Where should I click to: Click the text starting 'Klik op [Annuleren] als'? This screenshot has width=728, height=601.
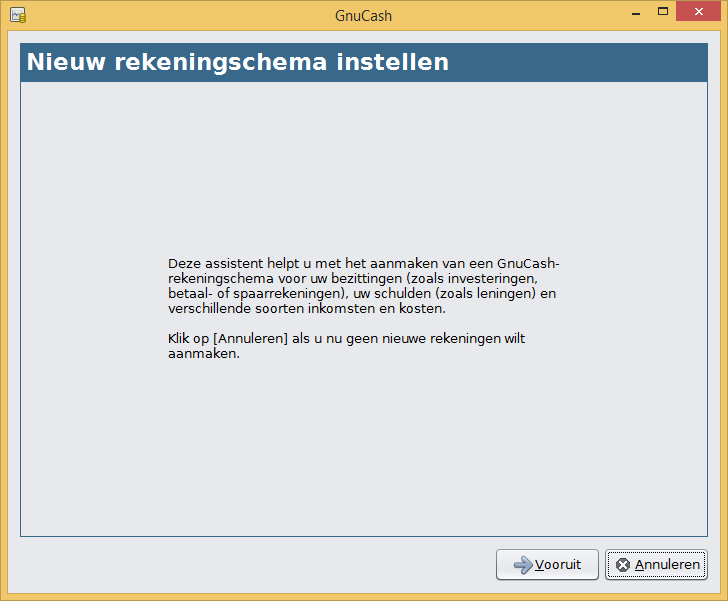point(346,346)
